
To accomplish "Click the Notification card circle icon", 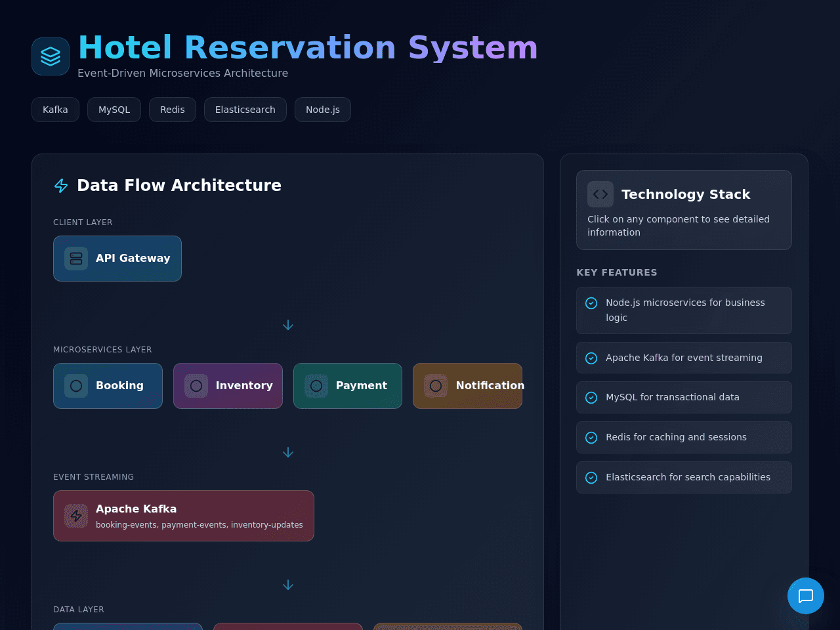I will pos(436,386).
